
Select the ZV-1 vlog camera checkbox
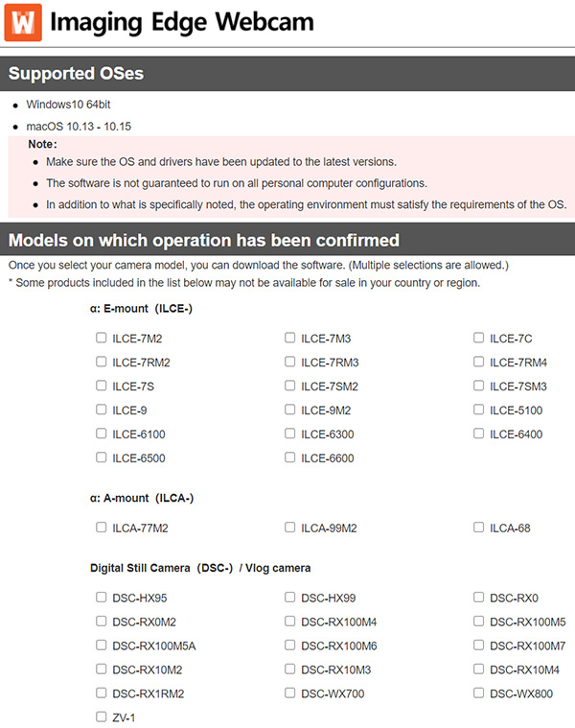point(102,716)
